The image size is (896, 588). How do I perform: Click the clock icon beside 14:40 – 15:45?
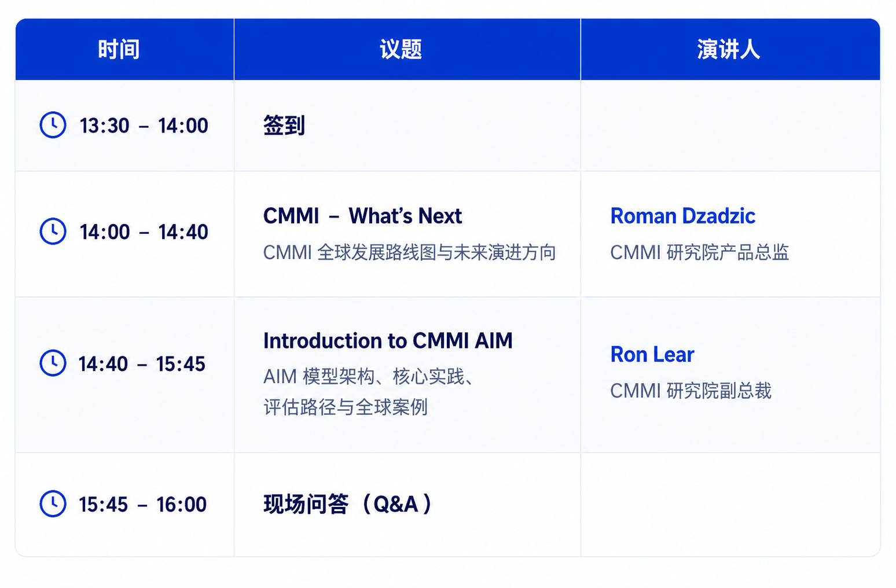53,363
